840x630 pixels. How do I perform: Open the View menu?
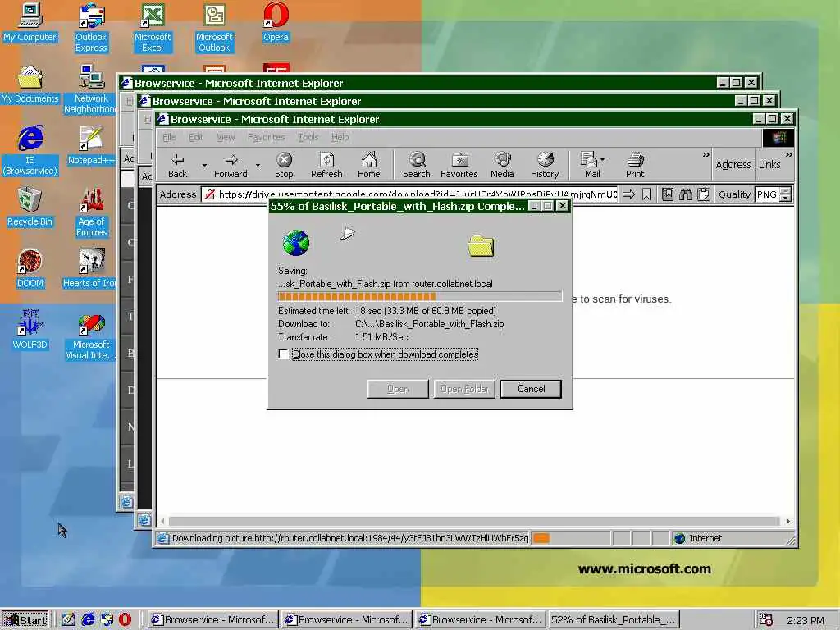click(226, 137)
